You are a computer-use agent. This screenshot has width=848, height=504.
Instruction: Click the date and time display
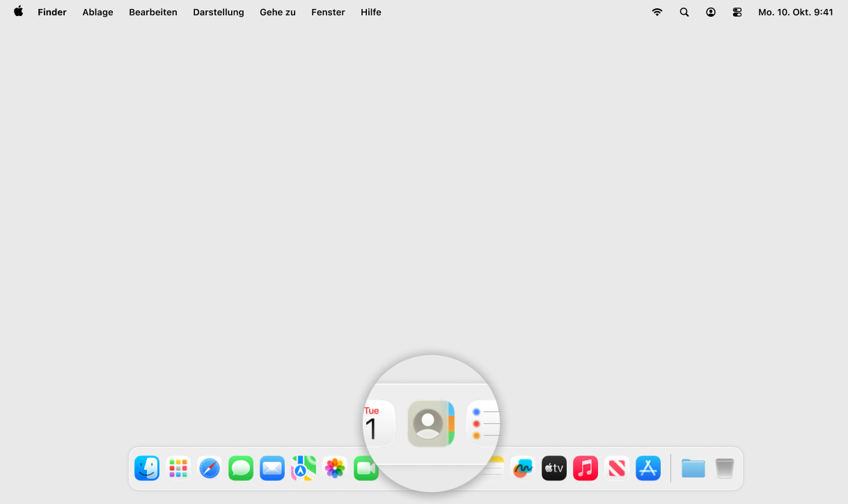click(795, 13)
